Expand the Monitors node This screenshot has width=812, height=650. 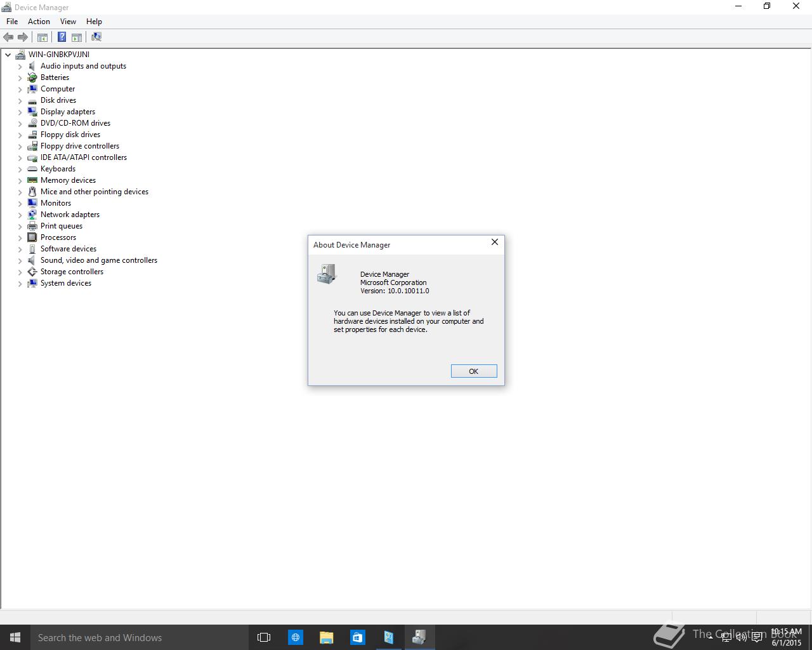pos(20,203)
